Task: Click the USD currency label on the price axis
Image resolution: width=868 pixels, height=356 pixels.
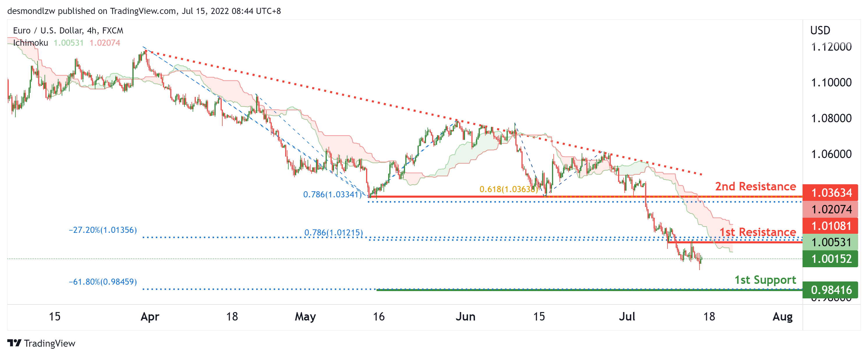Action: pyautogui.click(x=820, y=30)
